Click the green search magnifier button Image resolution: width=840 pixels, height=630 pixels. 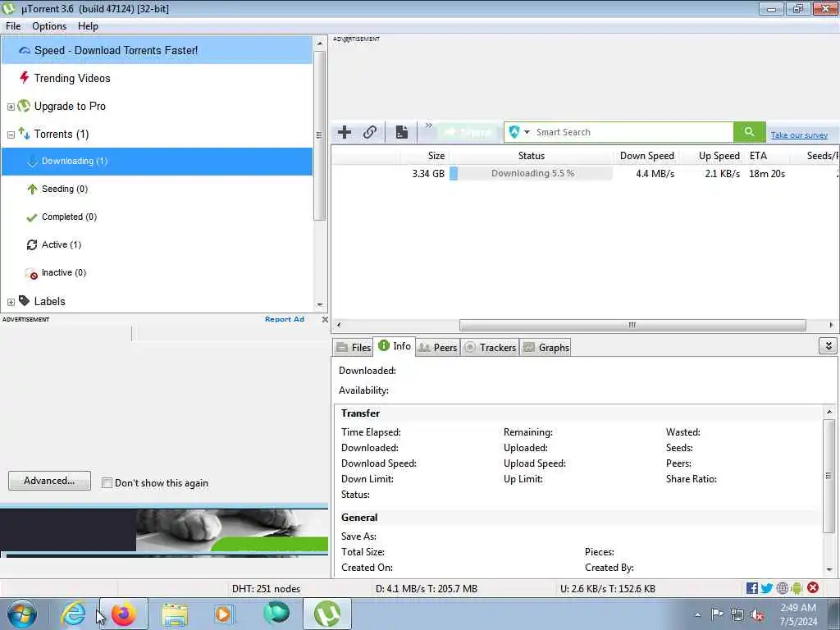749,132
